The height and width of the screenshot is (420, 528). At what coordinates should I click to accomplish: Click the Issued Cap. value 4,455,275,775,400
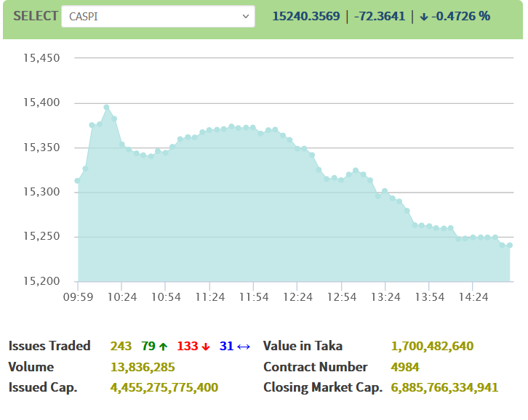click(164, 388)
